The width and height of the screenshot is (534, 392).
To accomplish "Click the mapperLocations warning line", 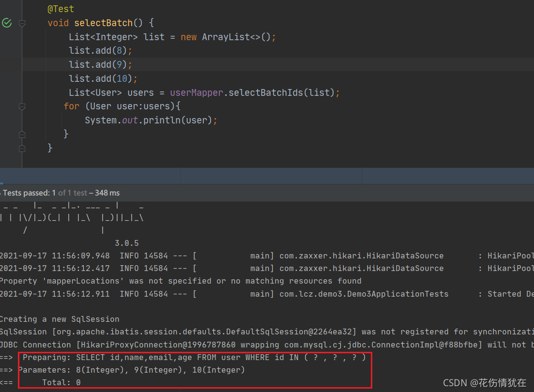I will [181, 281].
